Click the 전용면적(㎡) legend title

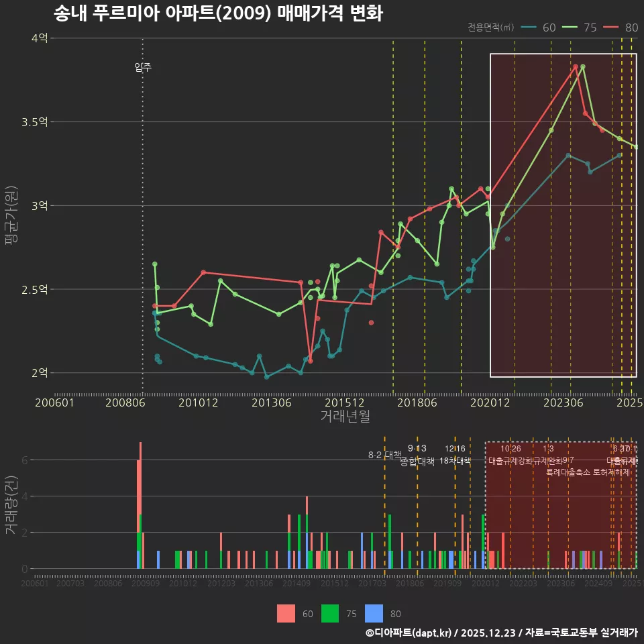[x=491, y=28]
